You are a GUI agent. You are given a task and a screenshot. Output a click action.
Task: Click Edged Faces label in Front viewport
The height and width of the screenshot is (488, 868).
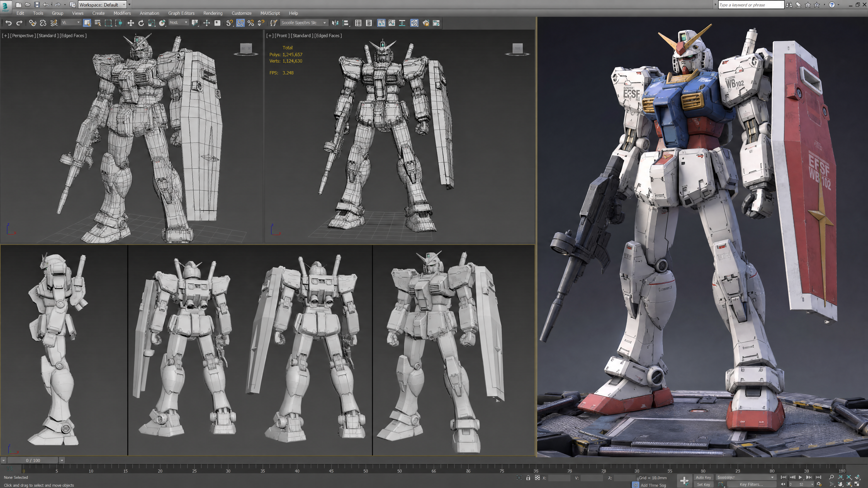pos(328,35)
